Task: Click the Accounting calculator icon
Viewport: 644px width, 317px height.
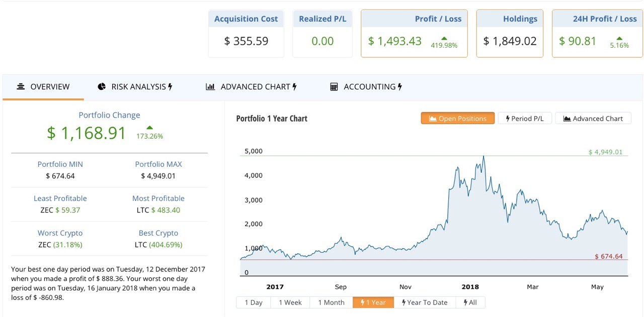Action: click(334, 87)
